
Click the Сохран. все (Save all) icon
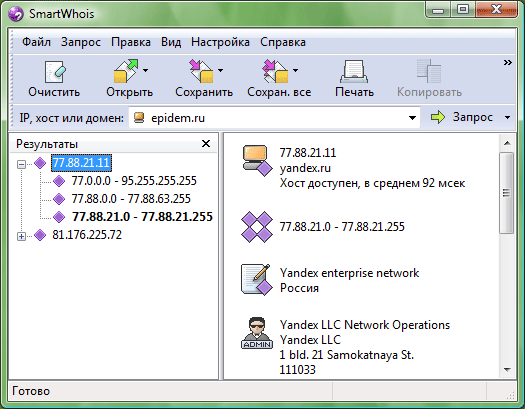[277, 71]
